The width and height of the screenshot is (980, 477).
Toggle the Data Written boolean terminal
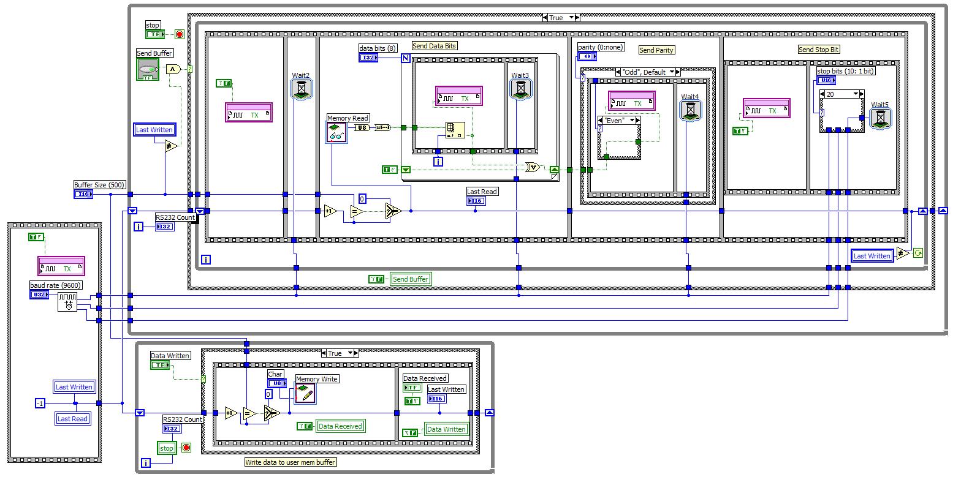[160, 365]
